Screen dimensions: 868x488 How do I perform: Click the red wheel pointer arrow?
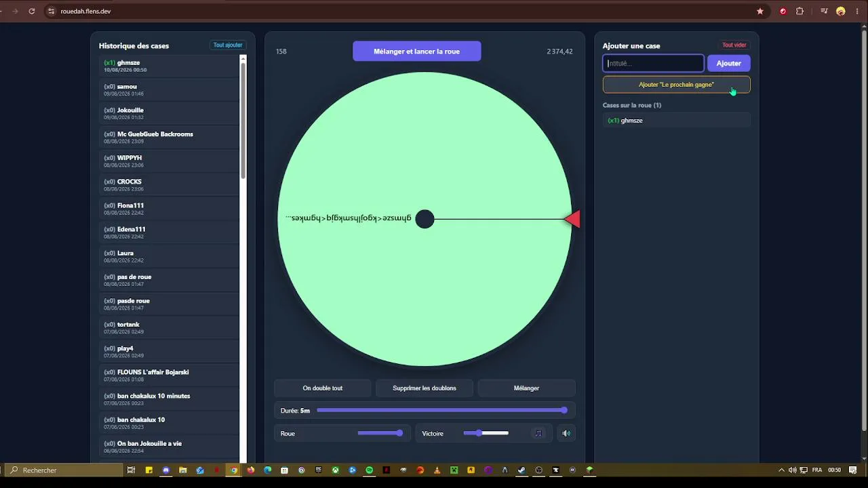[x=572, y=219]
